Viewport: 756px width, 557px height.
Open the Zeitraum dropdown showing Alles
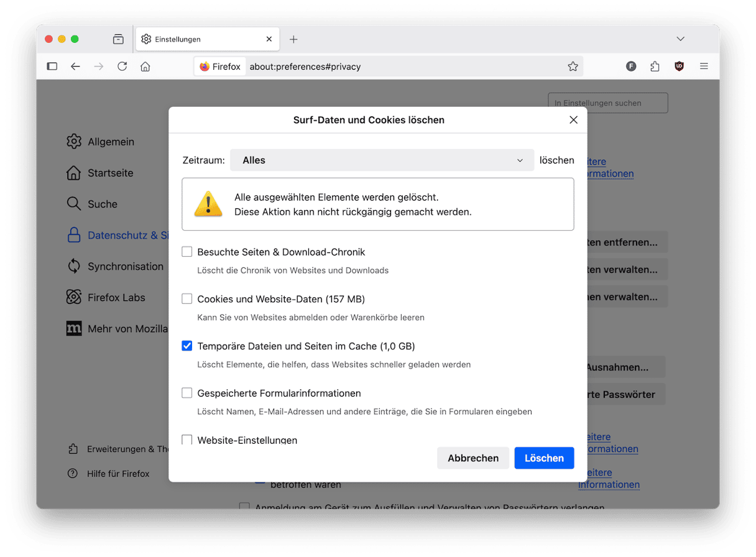coord(382,160)
